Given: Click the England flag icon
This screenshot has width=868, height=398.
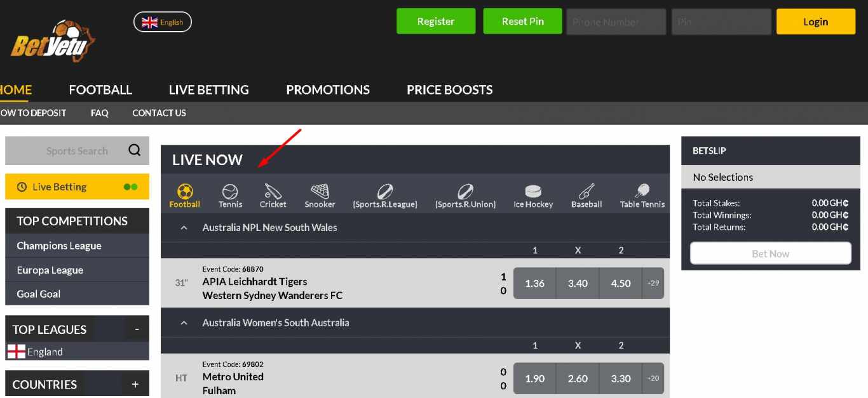Looking at the screenshot, I should 17,352.
